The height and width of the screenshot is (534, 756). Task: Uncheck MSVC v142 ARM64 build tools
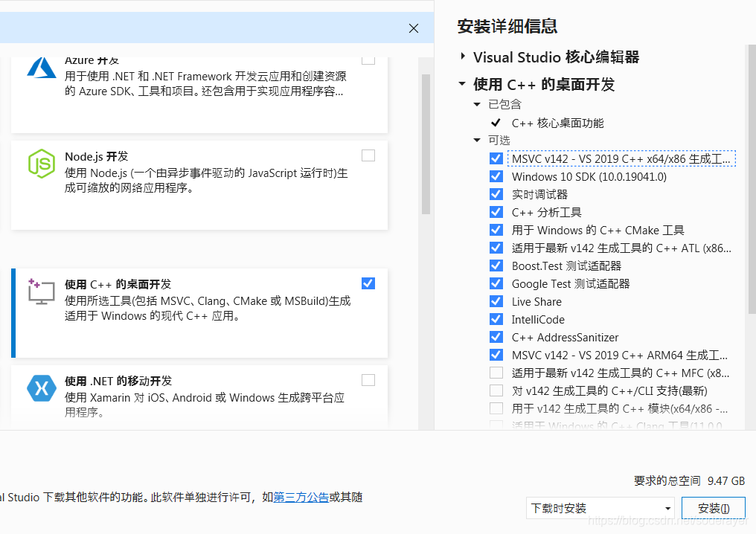[496, 355]
